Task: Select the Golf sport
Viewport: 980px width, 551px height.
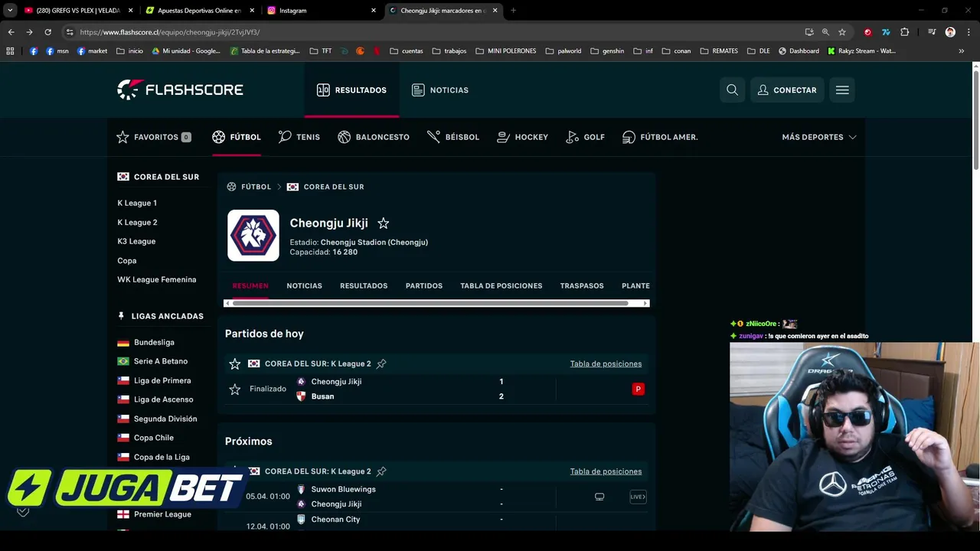Action: click(x=586, y=137)
